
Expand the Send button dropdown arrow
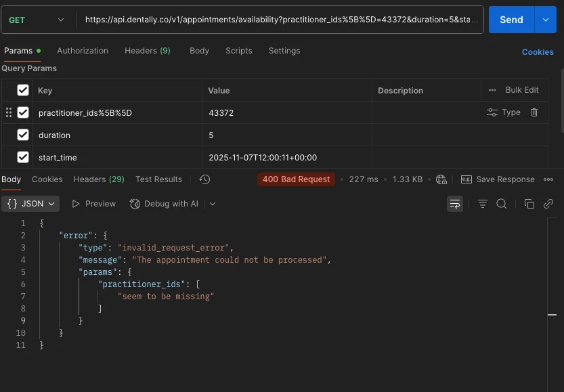pos(545,20)
